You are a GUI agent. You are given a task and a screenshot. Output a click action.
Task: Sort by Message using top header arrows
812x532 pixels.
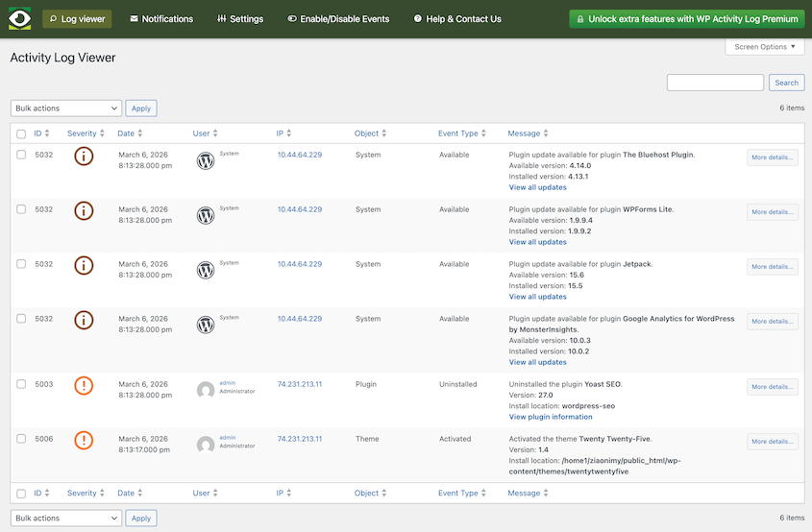point(546,133)
